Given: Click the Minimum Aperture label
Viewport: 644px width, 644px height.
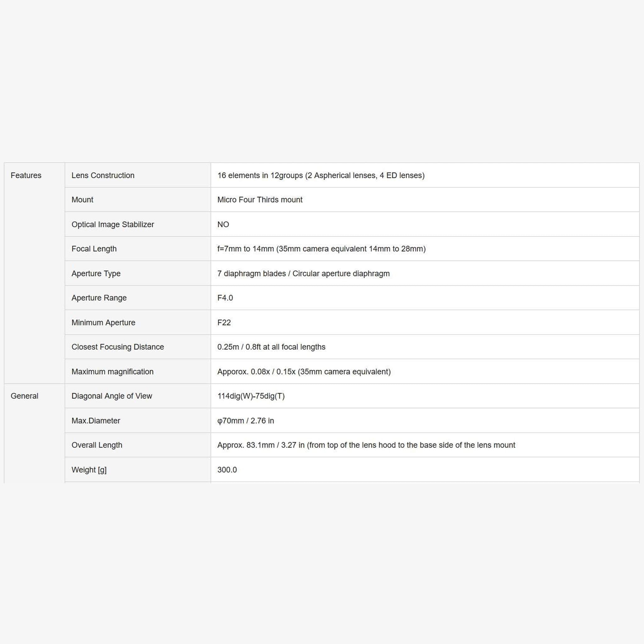Looking at the screenshot, I should point(103,322).
